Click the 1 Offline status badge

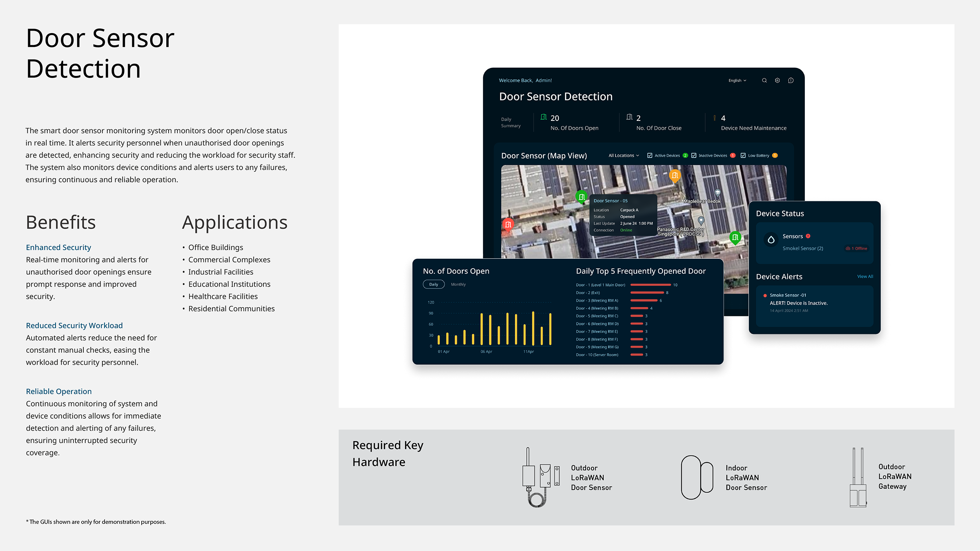pyautogui.click(x=857, y=248)
